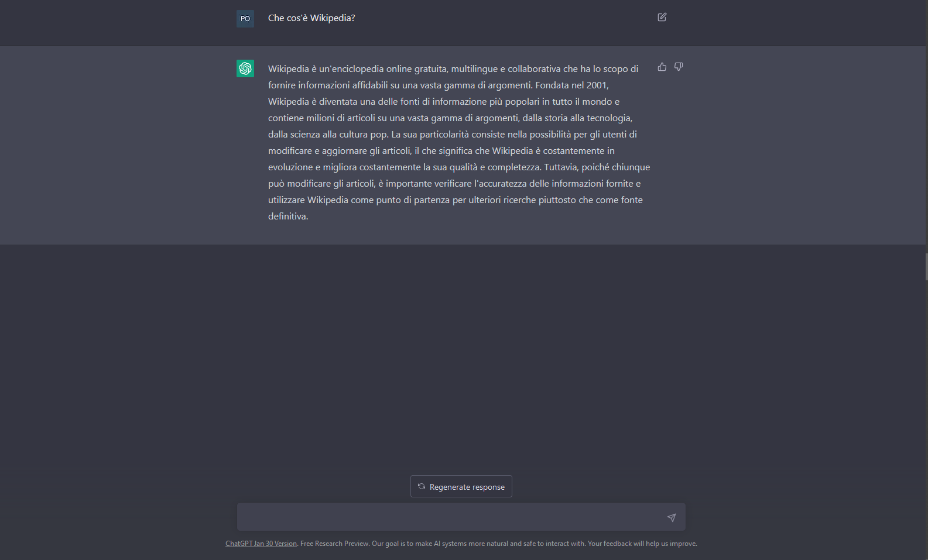928x560 pixels.
Task: Click the regenerate arrow icon inside the button
Action: (422, 486)
